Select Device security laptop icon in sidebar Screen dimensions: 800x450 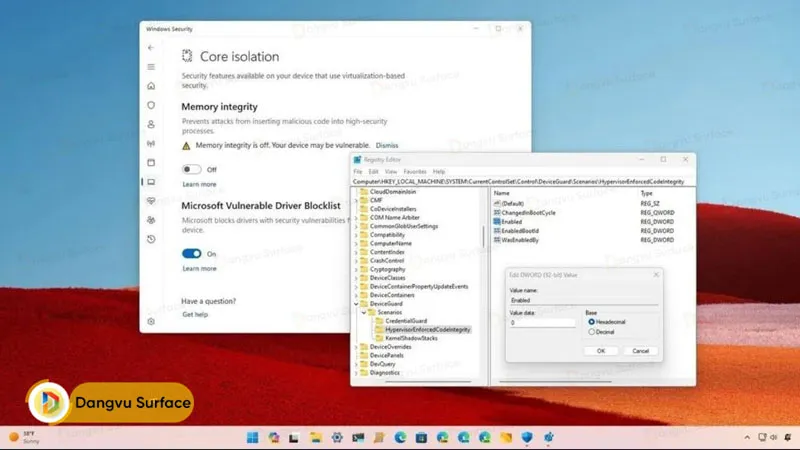[x=151, y=182]
